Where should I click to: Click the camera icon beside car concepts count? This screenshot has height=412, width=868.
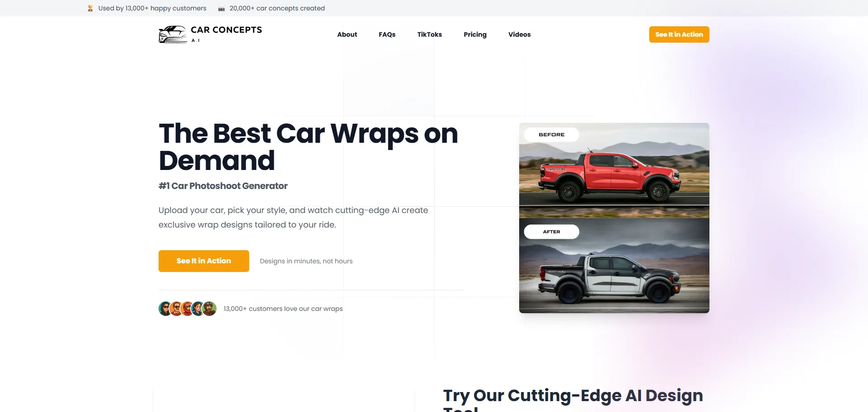click(222, 9)
